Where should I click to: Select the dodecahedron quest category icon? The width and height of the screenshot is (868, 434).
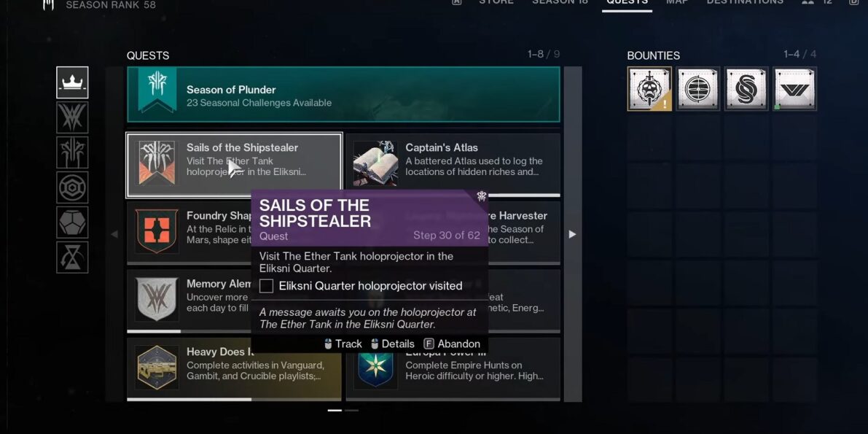click(72, 222)
